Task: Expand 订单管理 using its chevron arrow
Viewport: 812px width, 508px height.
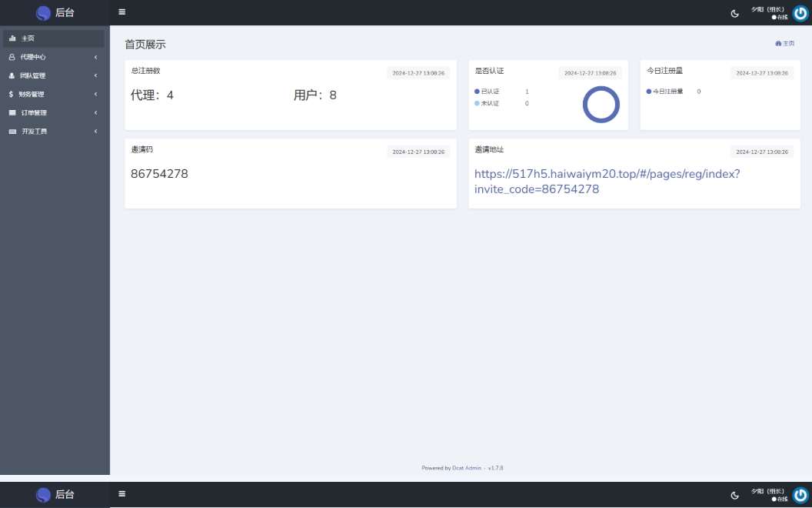Action: [96, 113]
